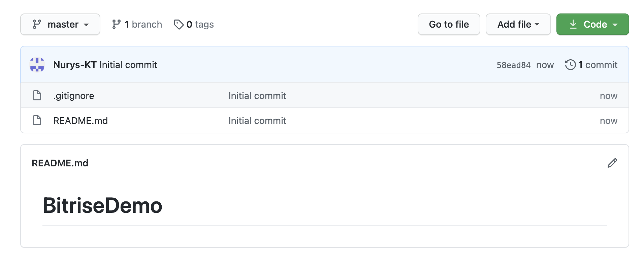The width and height of the screenshot is (644, 260).
Task: Open the .gitignore file
Action: tap(74, 96)
